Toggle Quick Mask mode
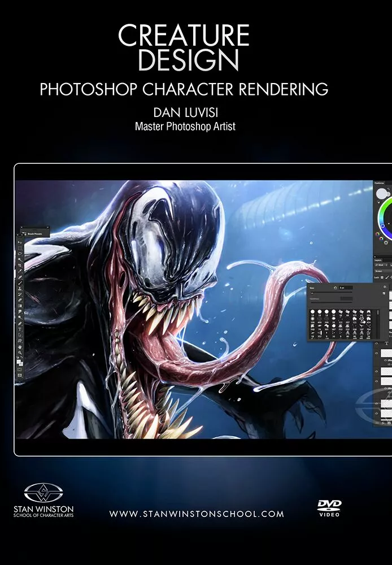Image resolution: width=392 pixels, height=565 pixels. (20, 370)
